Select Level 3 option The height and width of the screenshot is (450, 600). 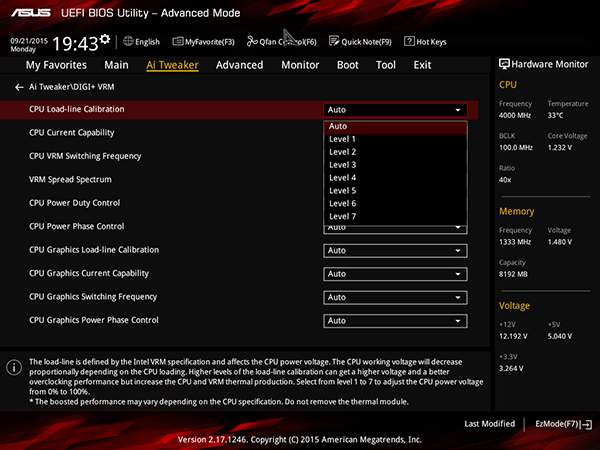395,165
